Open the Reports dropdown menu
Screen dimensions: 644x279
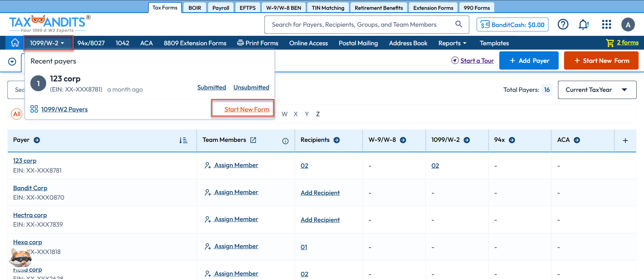tap(452, 43)
